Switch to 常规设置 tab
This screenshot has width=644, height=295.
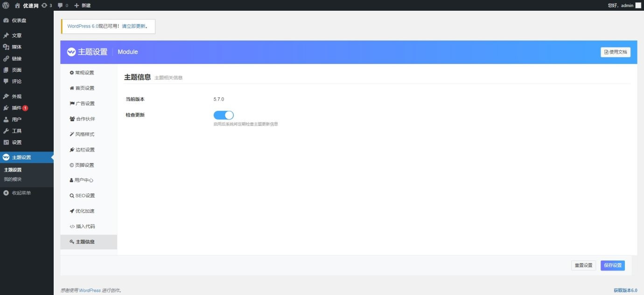click(89, 73)
